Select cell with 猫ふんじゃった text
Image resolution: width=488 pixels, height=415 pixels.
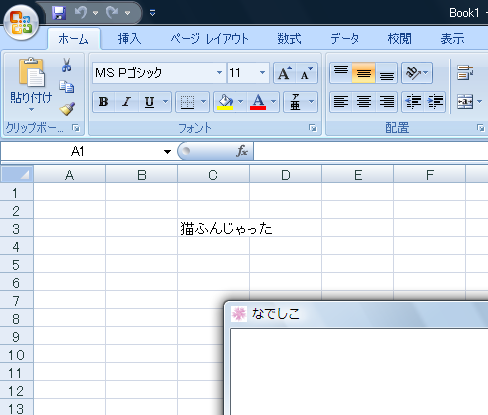click(213, 229)
